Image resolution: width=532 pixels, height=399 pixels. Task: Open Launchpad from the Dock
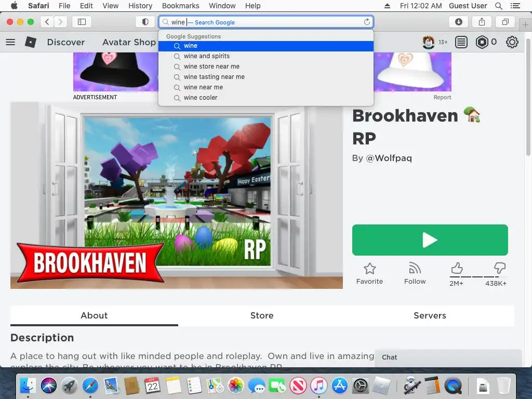tap(70, 385)
